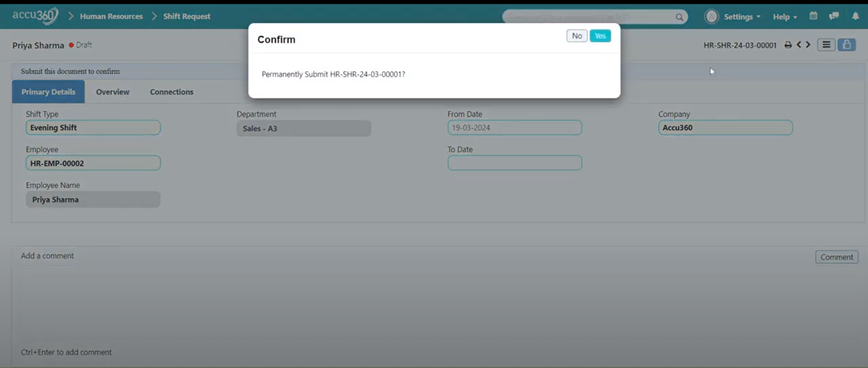868x368 pixels.
Task: Click document ID HR-SHR-24-03-00001 text
Action: tap(740, 45)
